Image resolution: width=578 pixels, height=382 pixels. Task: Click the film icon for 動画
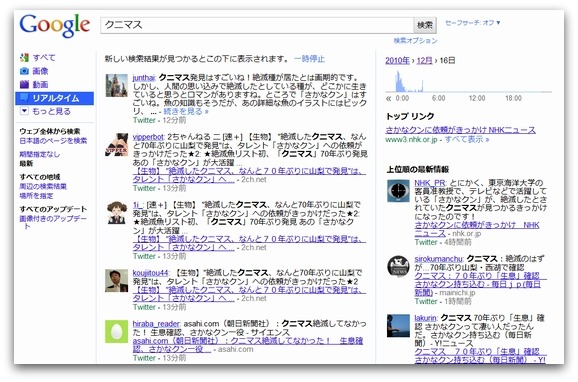pos(24,84)
